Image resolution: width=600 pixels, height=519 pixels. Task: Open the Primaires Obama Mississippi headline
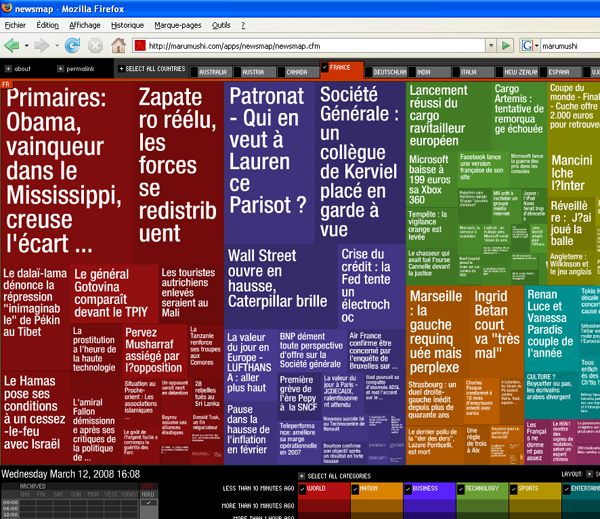[x=65, y=170]
